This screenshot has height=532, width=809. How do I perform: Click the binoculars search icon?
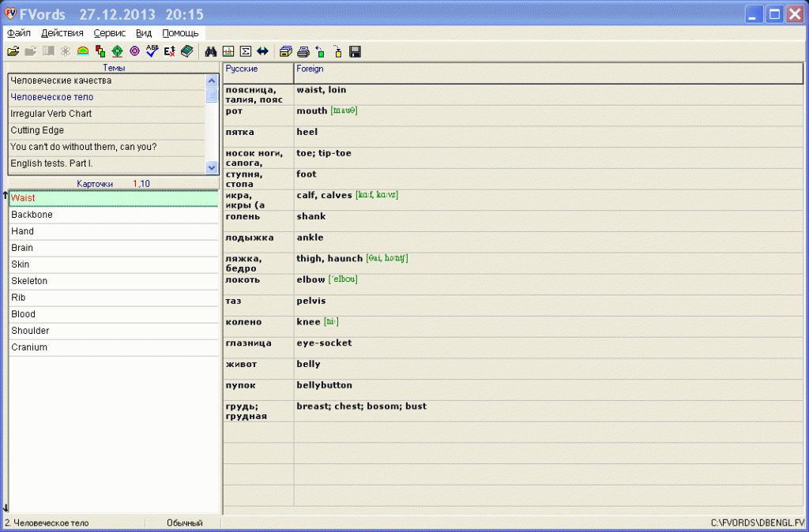(x=211, y=51)
